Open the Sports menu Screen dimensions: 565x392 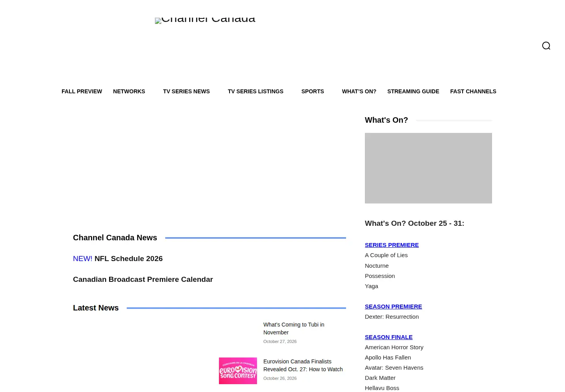(x=313, y=91)
